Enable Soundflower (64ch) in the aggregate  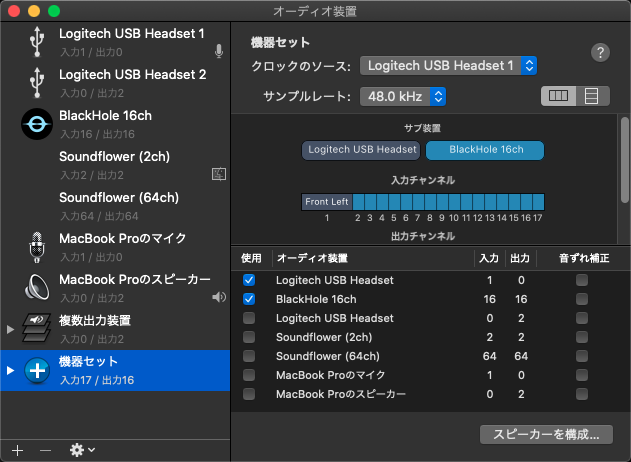[x=249, y=356]
